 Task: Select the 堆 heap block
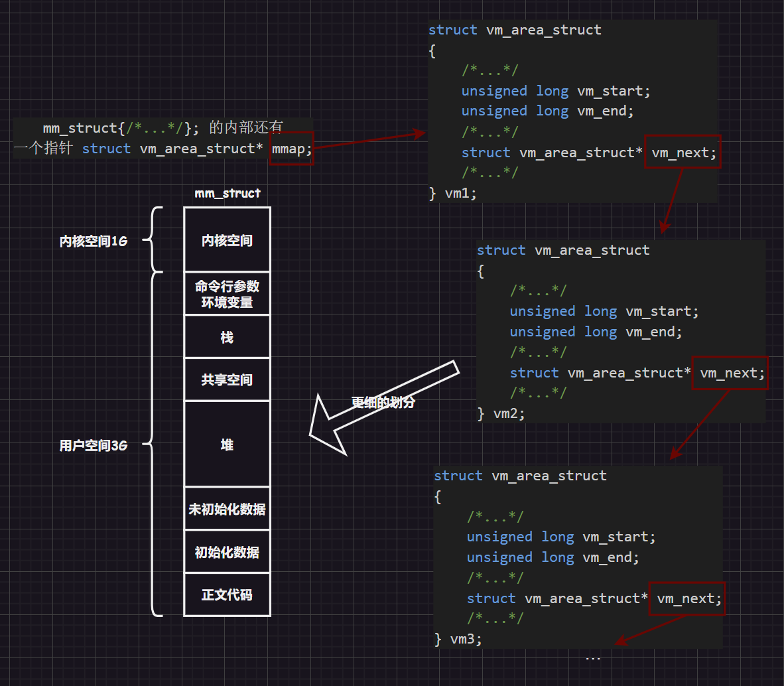[x=227, y=445]
